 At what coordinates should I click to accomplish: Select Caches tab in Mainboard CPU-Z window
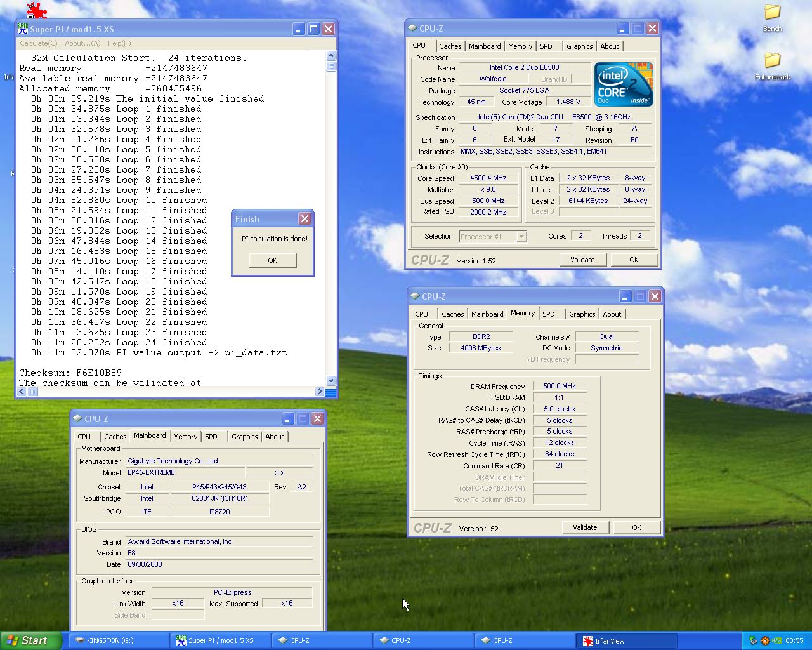click(115, 437)
